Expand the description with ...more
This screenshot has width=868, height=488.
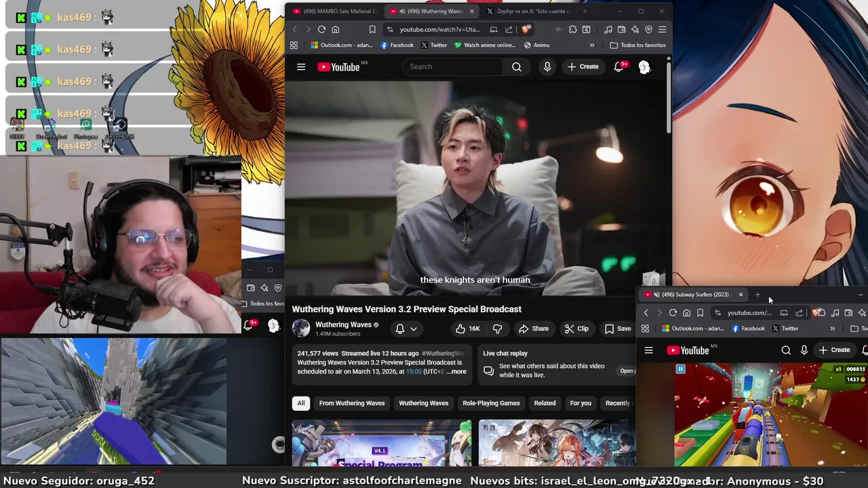[456, 371]
